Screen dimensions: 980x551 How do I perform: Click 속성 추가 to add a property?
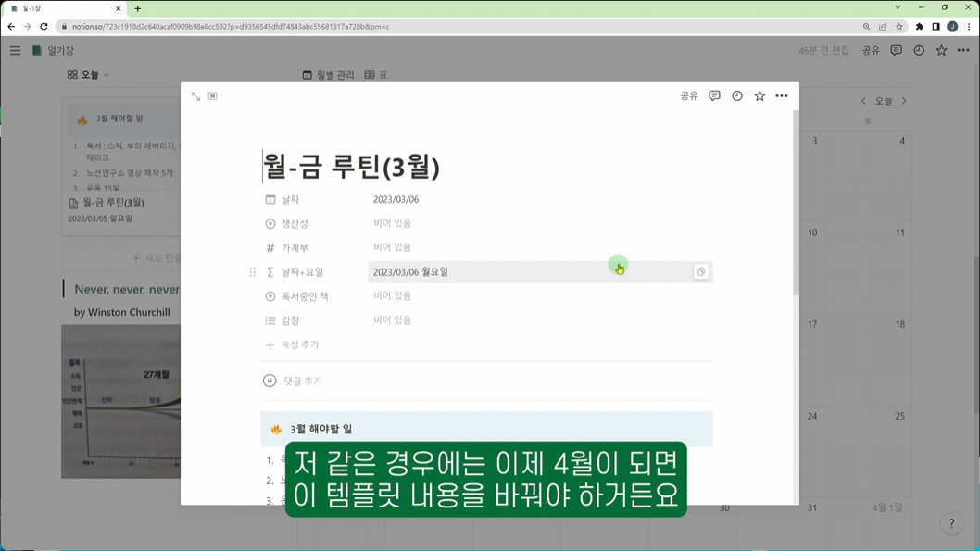click(x=292, y=344)
